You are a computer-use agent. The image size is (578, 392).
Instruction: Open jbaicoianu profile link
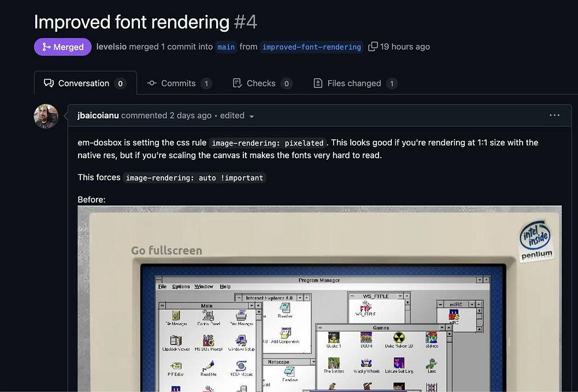tap(98, 115)
